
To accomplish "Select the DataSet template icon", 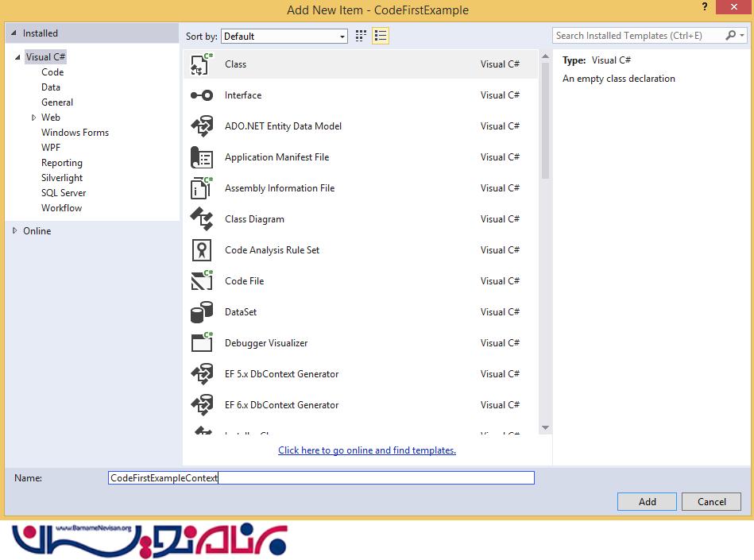I will (x=202, y=312).
